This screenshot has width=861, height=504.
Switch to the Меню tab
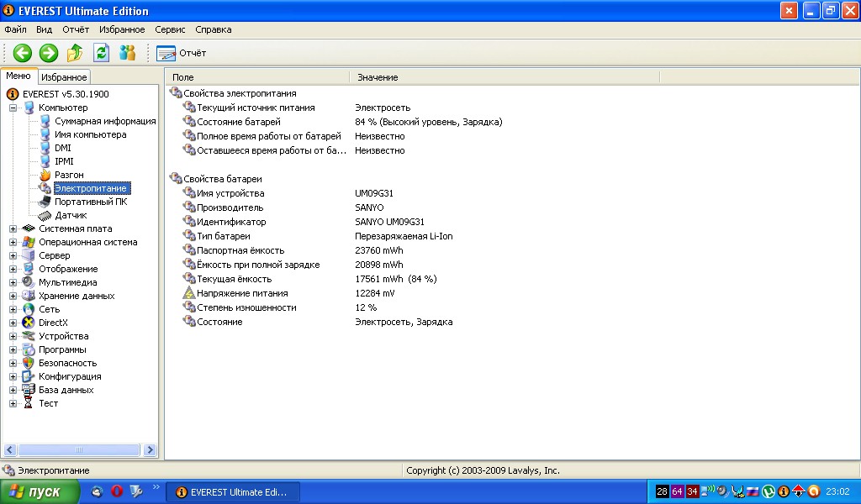pyautogui.click(x=18, y=76)
